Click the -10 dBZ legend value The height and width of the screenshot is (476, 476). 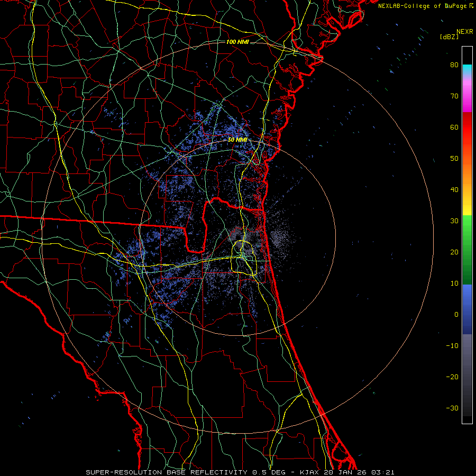[x=452, y=346]
